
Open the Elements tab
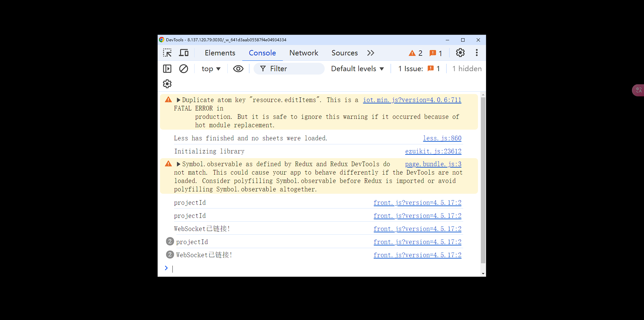pos(220,53)
